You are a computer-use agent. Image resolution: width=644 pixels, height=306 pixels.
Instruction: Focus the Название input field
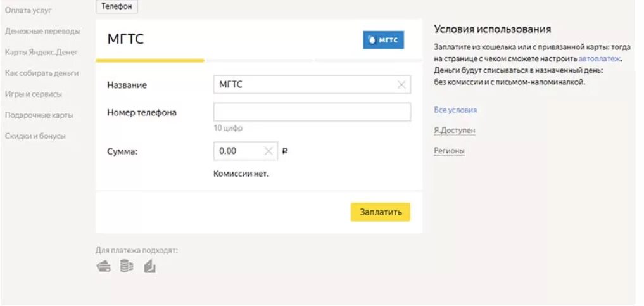coord(312,85)
